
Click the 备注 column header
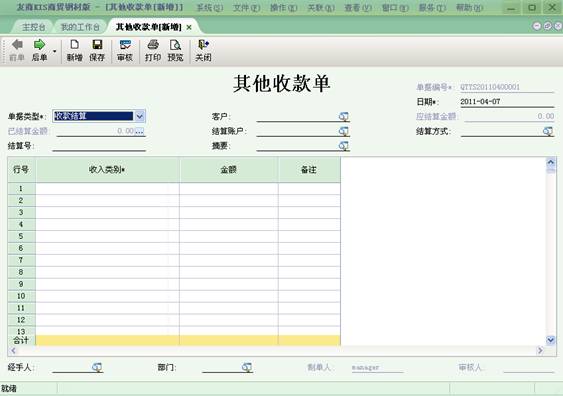(x=309, y=170)
